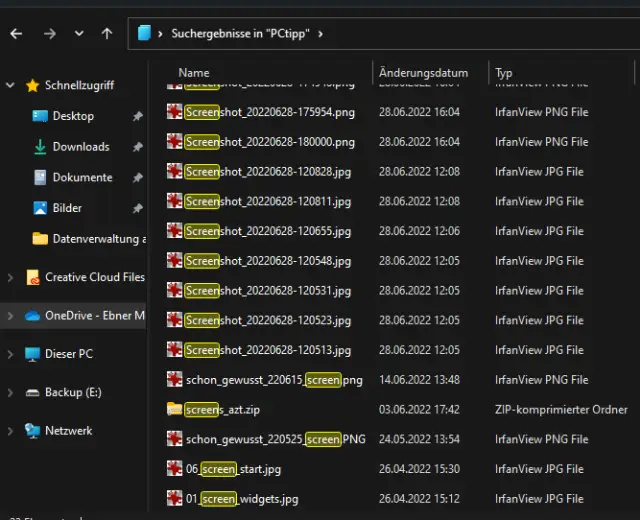Click the Back navigation arrow
640x520 pixels.
click(16, 33)
